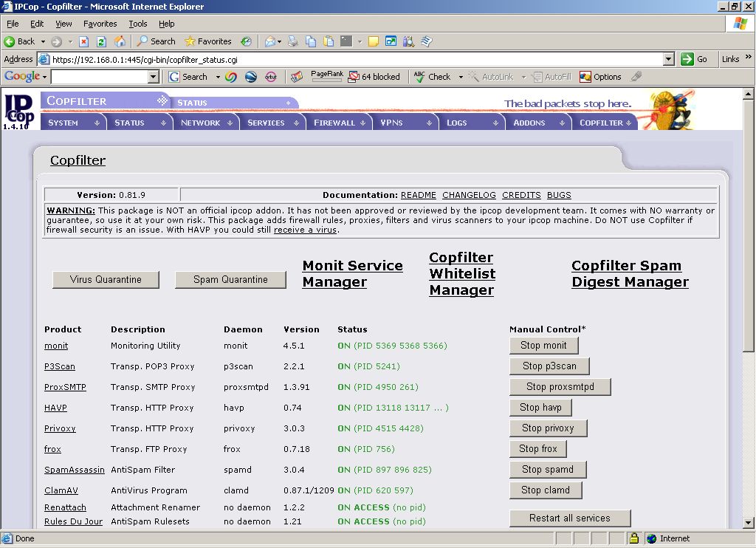Click the Google toolbar G Search button
The image size is (756, 548).
click(188, 77)
